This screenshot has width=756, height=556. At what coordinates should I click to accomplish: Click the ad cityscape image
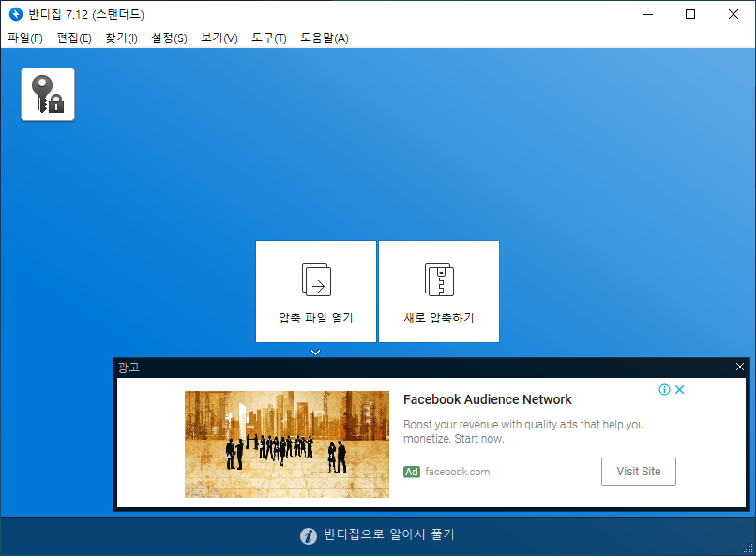coord(287,444)
